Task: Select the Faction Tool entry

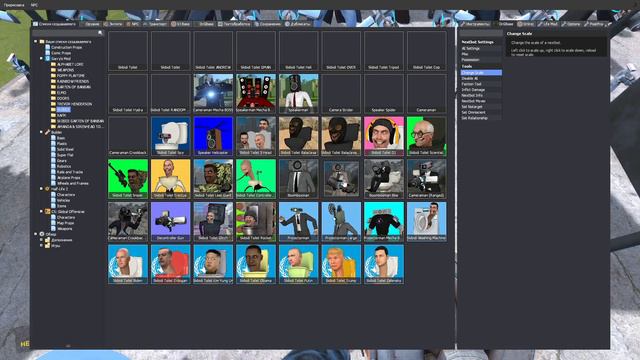Action: coord(481,84)
